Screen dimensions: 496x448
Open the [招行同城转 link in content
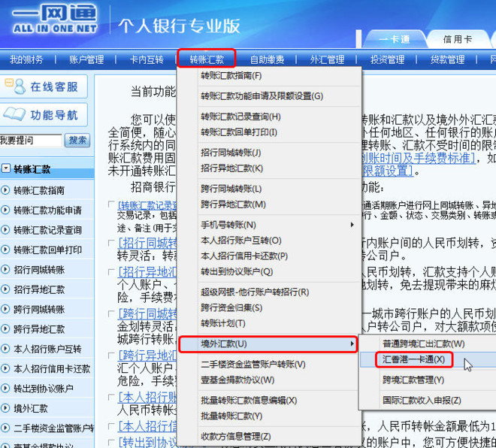[147, 243]
